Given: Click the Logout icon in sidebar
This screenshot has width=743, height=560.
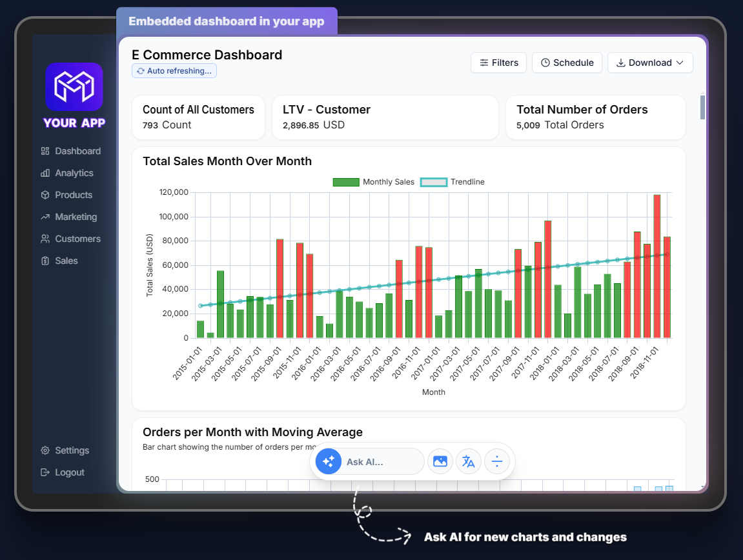Looking at the screenshot, I should [45, 472].
